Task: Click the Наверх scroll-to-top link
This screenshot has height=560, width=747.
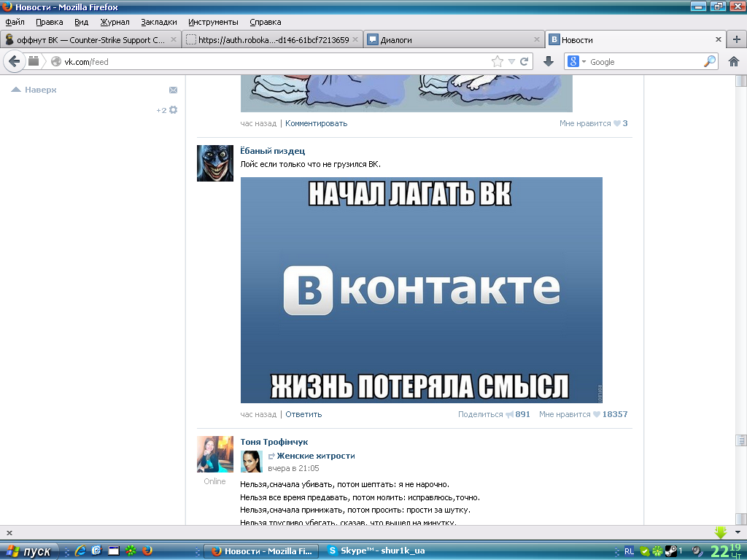Action: [x=34, y=90]
